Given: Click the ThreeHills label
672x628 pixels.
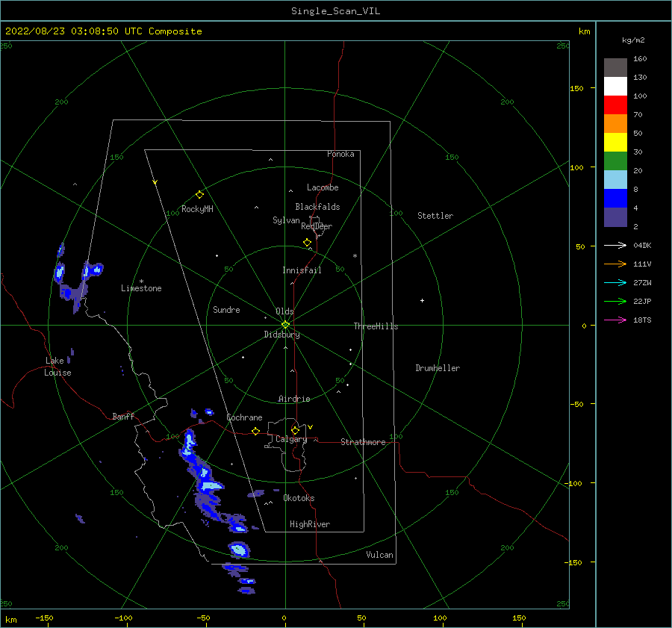Looking at the screenshot, I should pyautogui.click(x=376, y=326).
